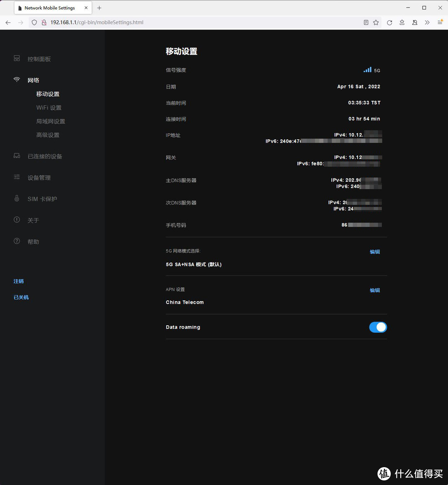Open a new tab with the plus button
The image size is (448, 485).
point(99,8)
